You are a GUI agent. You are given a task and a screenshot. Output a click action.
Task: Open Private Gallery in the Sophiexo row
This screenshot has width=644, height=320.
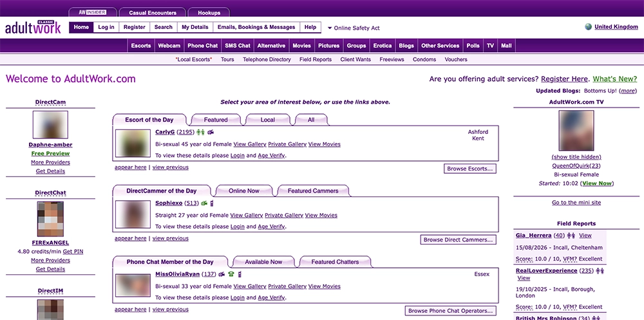click(284, 215)
